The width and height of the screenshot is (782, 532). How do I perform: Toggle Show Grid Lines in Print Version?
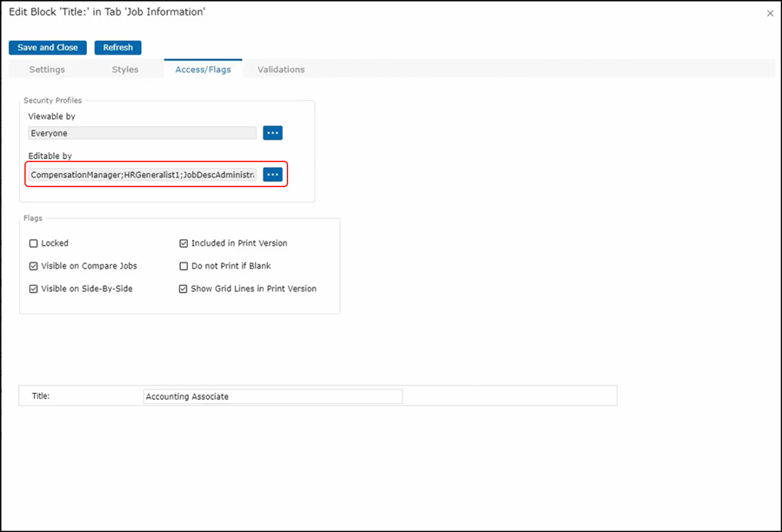click(184, 289)
